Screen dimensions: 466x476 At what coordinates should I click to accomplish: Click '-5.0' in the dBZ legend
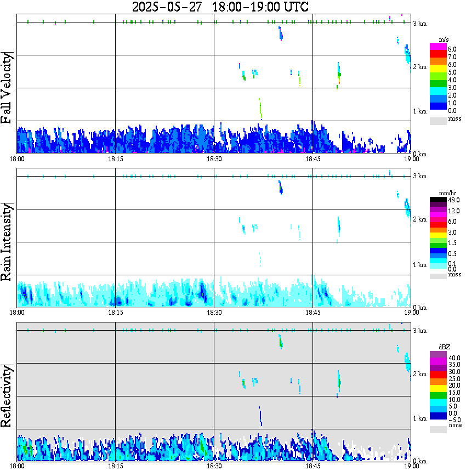[x=454, y=420]
